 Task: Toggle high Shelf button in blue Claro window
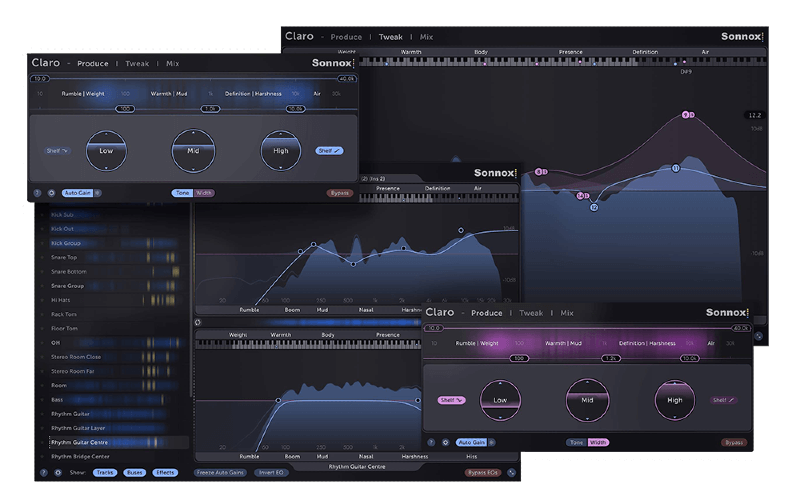328,151
